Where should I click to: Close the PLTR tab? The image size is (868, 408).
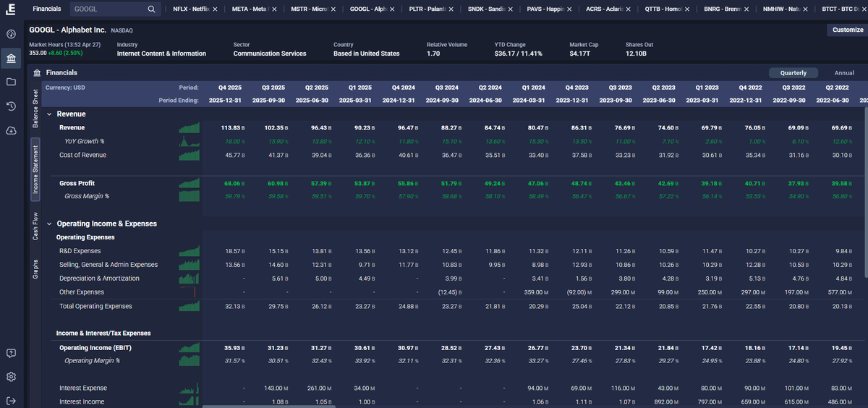(450, 9)
